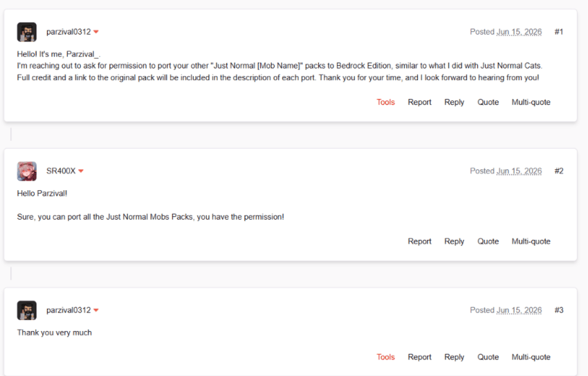Screen dimensions: 588x376
Task: Expand dropdown arrow next to parzival0312 in post #3
Action: coord(96,310)
